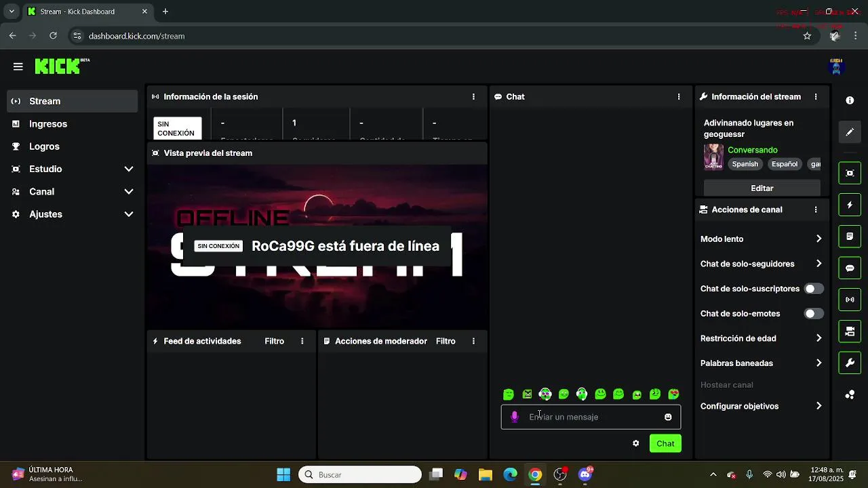Image resolution: width=868 pixels, height=488 pixels.
Task: Open Windows Start menu
Action: [283, 474]
